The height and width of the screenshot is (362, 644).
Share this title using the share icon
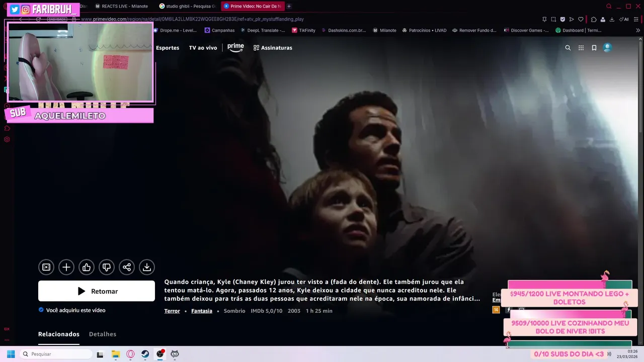tap(127, 267)
